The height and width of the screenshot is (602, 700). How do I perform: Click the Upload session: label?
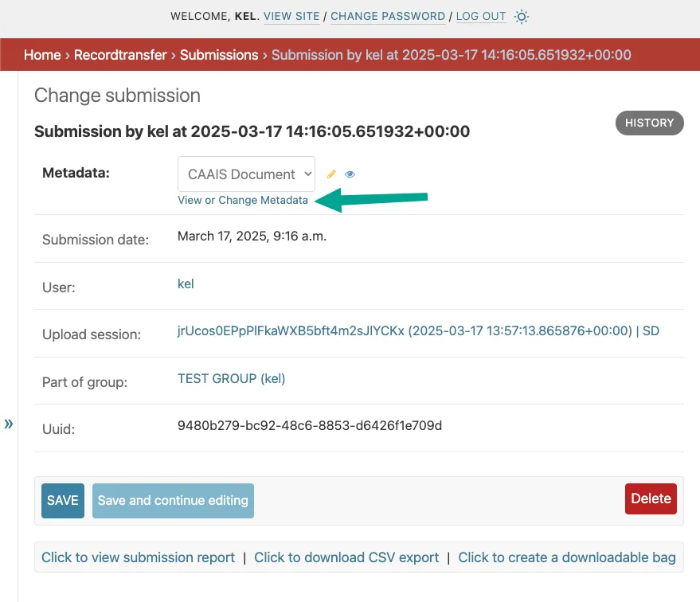(x=92, y=334)
